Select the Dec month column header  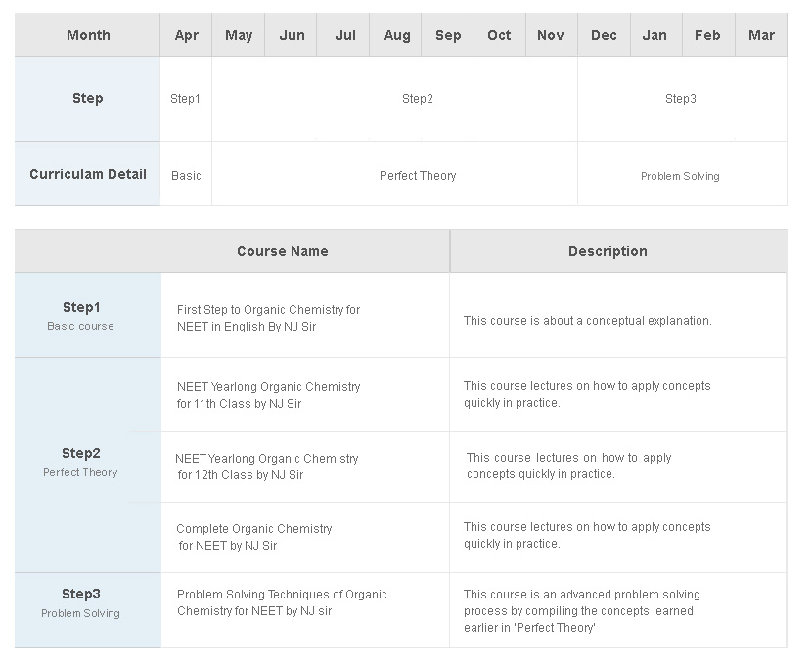[x=604, y=35]
